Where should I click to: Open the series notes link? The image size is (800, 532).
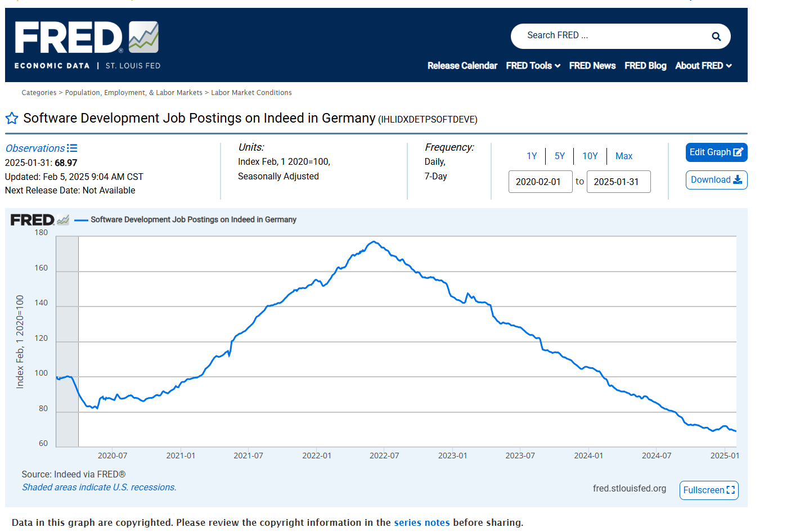pyautogui.click(x=422, y=522)
